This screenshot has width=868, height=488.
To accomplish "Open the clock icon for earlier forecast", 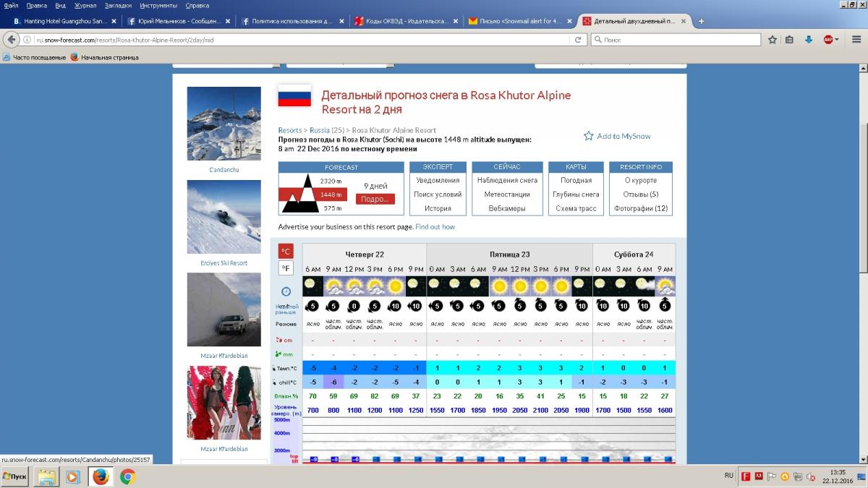I will click(286, 291).
